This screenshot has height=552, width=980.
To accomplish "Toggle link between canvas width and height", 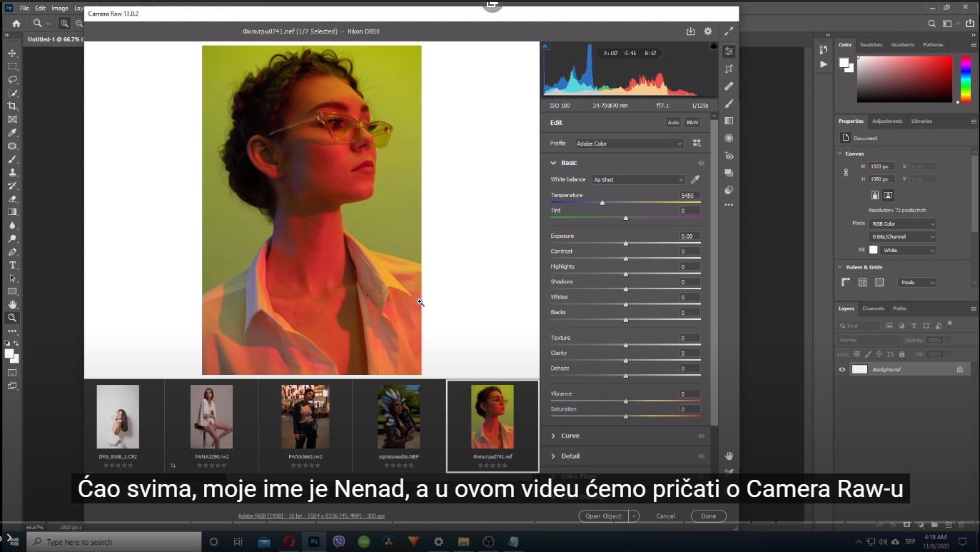I will [x=846, y=173].
